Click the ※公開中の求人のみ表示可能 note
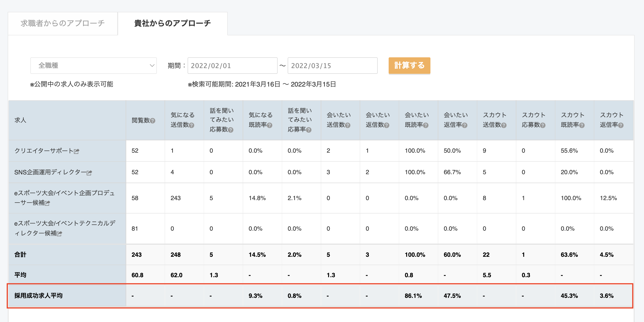 click(x=71, y=84)
